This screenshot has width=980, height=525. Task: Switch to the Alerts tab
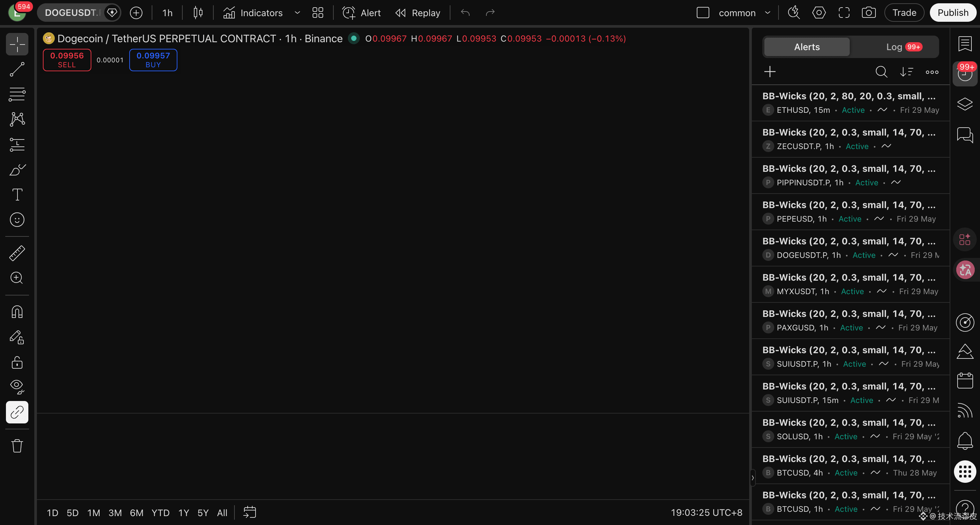coord(807,47)
